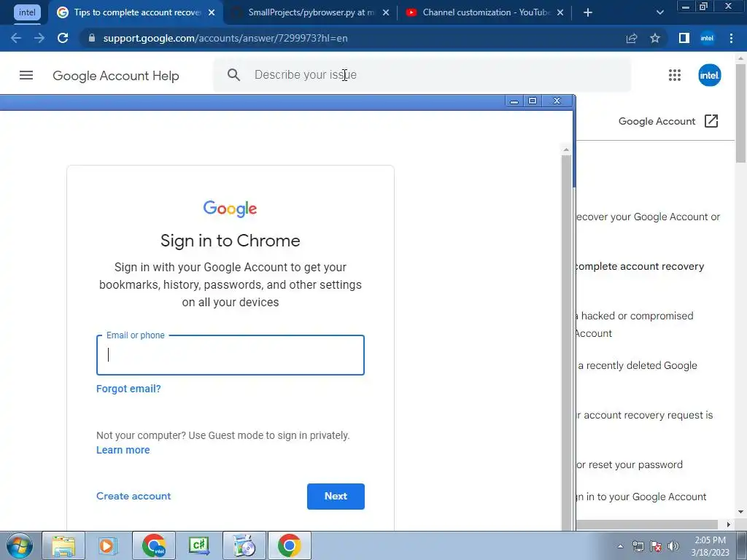Close the Channel customization YouTube tab
Image resolution: width=747 pixels, height=560 pixels.
point(560,12)
